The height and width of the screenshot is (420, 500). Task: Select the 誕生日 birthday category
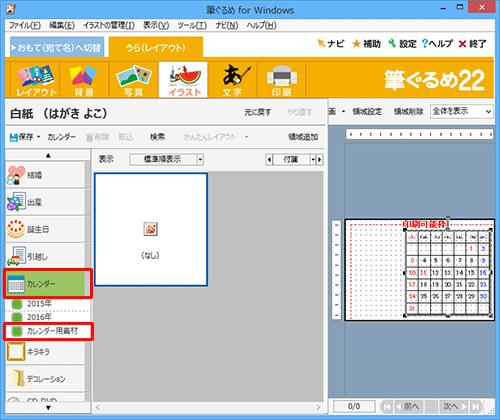pos(45,229)
